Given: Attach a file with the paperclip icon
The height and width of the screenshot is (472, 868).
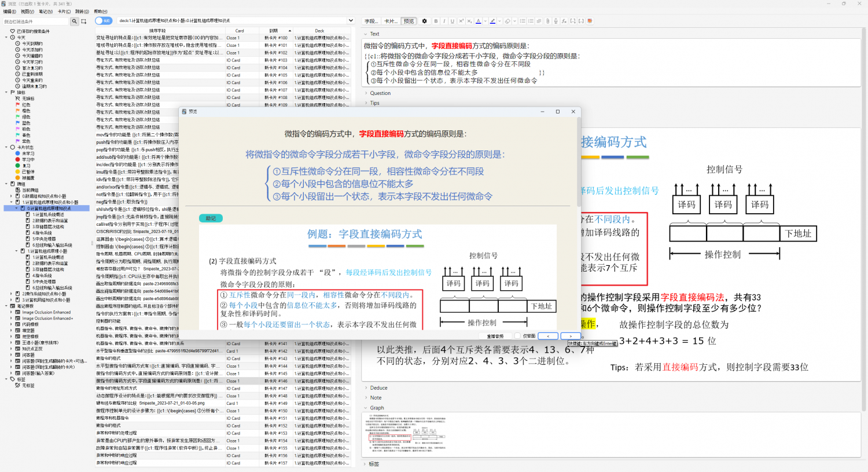Looking at the screenshot, I should (547, 21).
